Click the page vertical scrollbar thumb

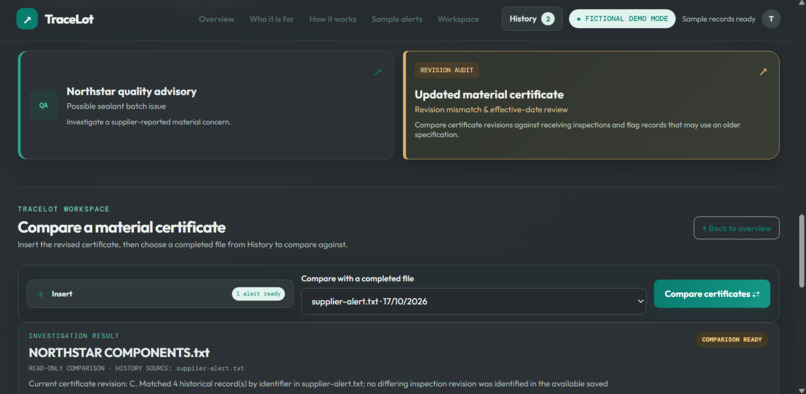coord(801,251)
